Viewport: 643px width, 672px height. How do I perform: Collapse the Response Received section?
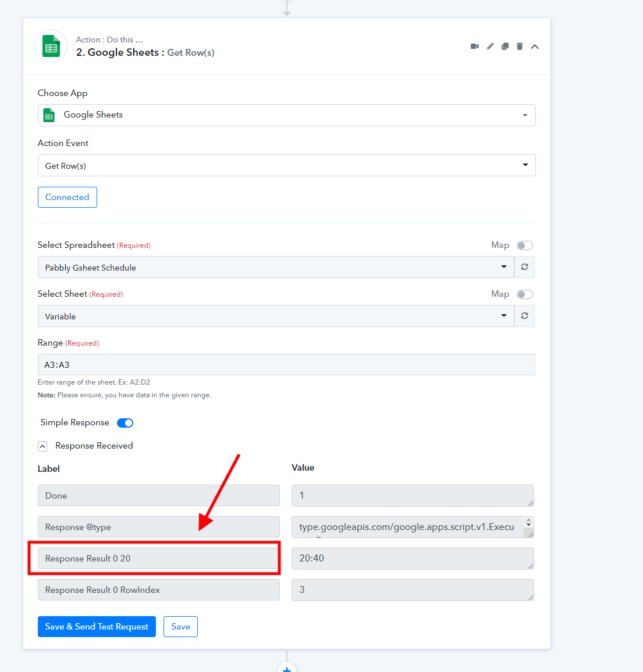tap(42, 447)
